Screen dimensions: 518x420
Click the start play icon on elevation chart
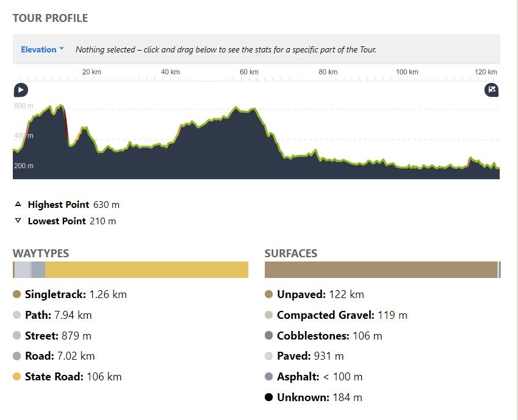(21, 90)
